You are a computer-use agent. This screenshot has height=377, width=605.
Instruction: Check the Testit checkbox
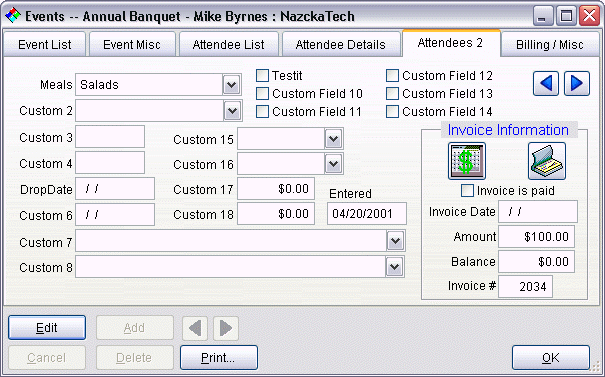262,76
